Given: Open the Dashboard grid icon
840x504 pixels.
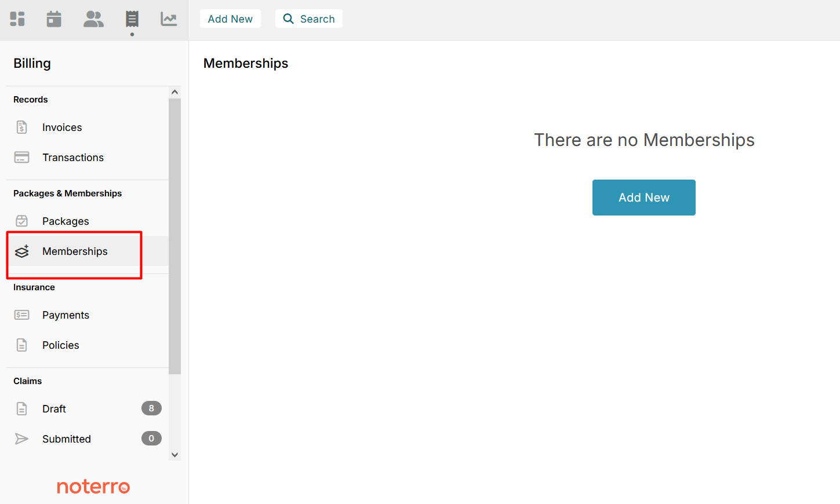Looking at the screenshot, I should pos(17,19).
